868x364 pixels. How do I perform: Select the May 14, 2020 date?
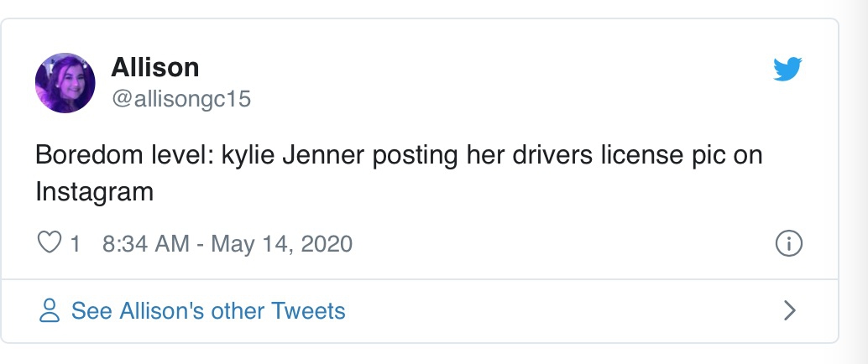pos(281,244)
